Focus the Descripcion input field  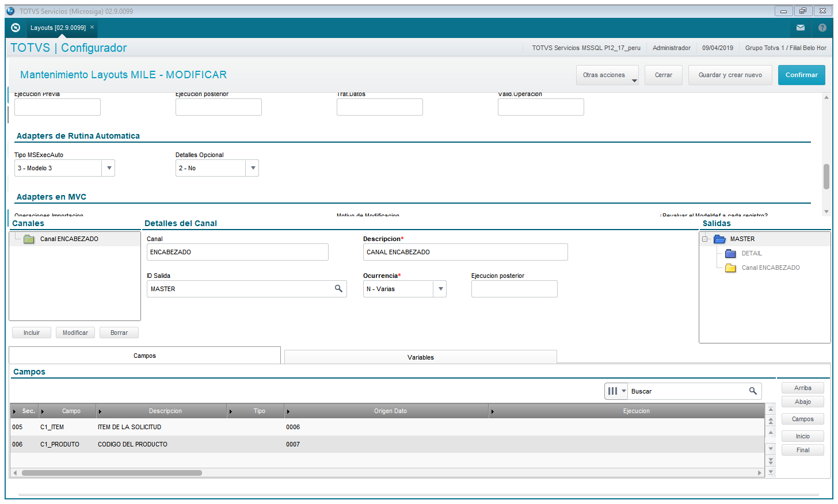tap(466, 252)
